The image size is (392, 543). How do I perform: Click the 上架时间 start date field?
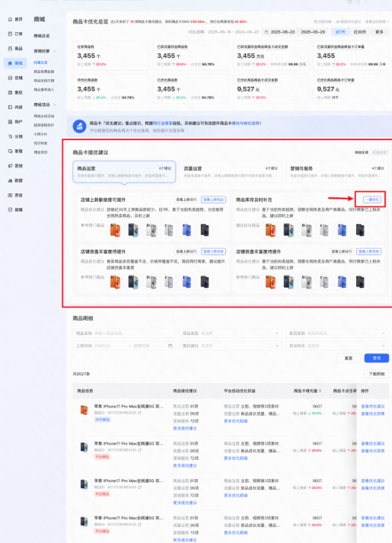(x=110, y=346)
